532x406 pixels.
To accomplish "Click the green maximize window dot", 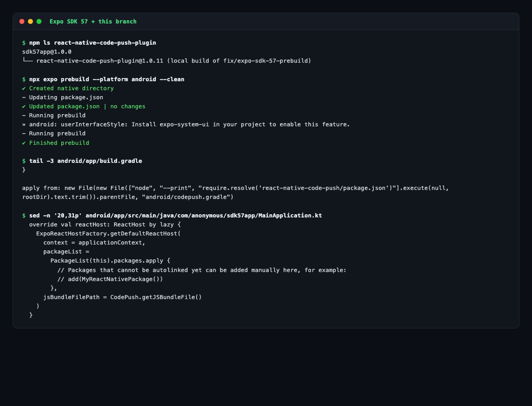I will [x=39, y=21].
